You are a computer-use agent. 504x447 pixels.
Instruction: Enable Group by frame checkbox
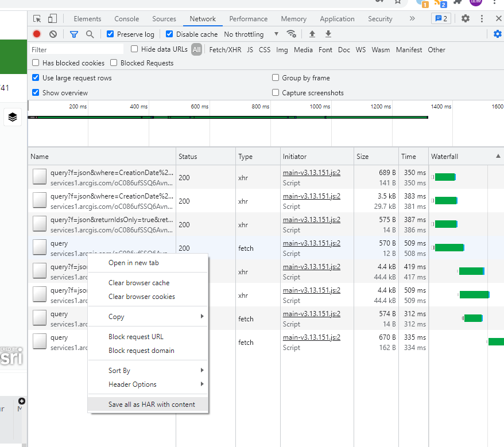(x=276, y=77)
